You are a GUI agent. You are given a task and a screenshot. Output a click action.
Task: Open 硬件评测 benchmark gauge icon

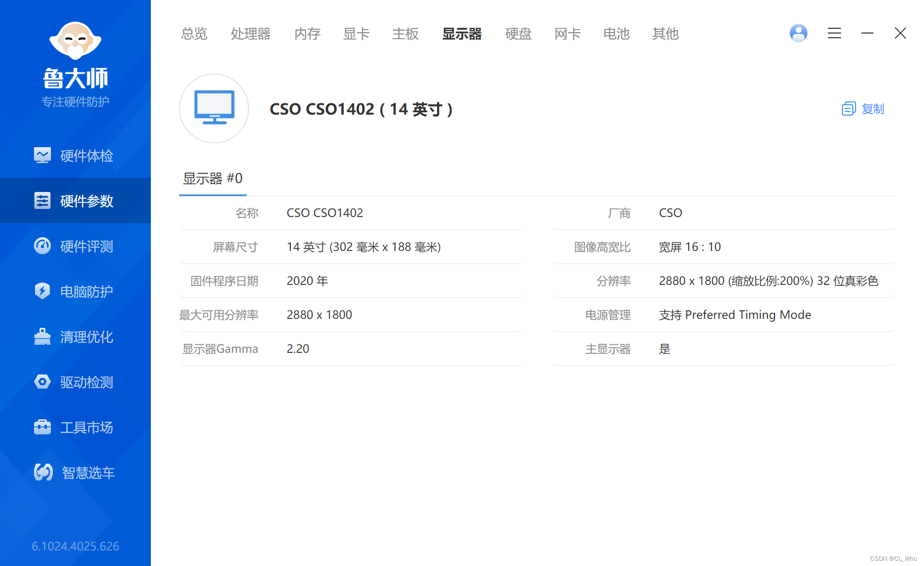pyautogui.click(x=42, y=246)
